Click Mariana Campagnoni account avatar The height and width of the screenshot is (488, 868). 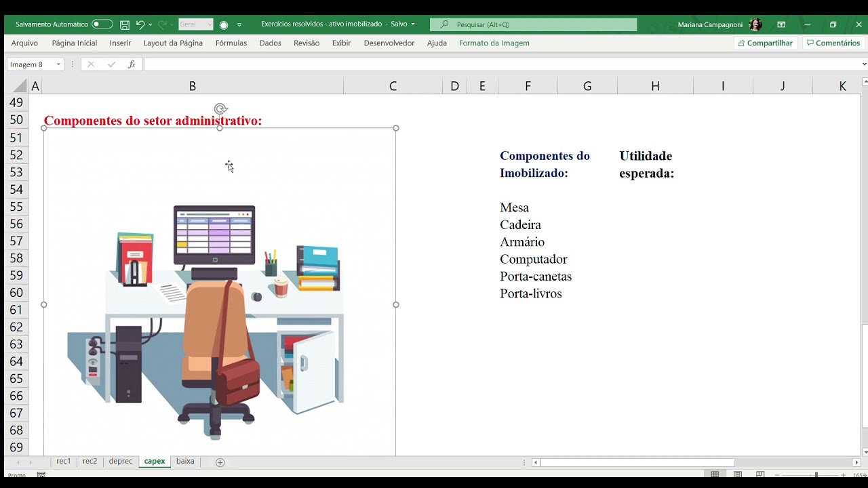coord(755,24)
